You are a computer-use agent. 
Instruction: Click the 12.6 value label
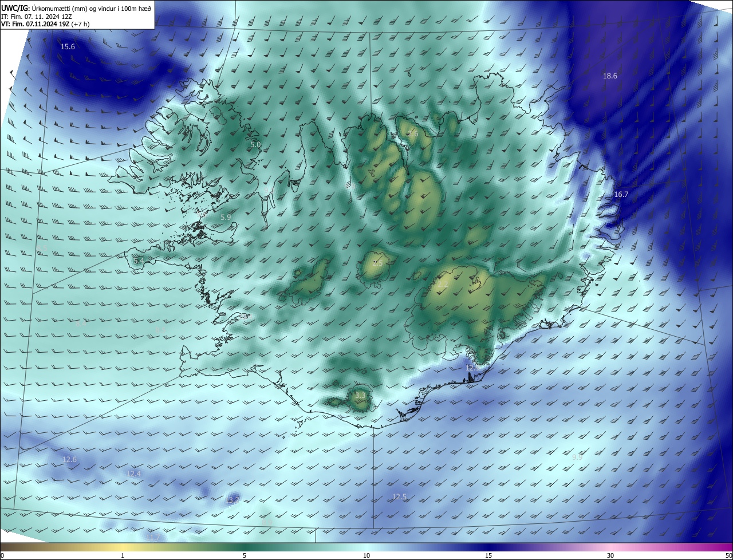click(x=69, y=459)
